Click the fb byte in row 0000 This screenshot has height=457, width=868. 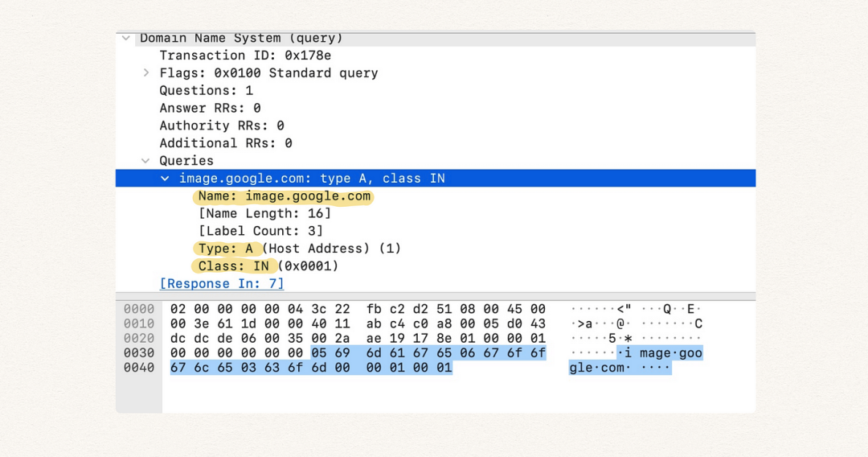pos(374,309)
